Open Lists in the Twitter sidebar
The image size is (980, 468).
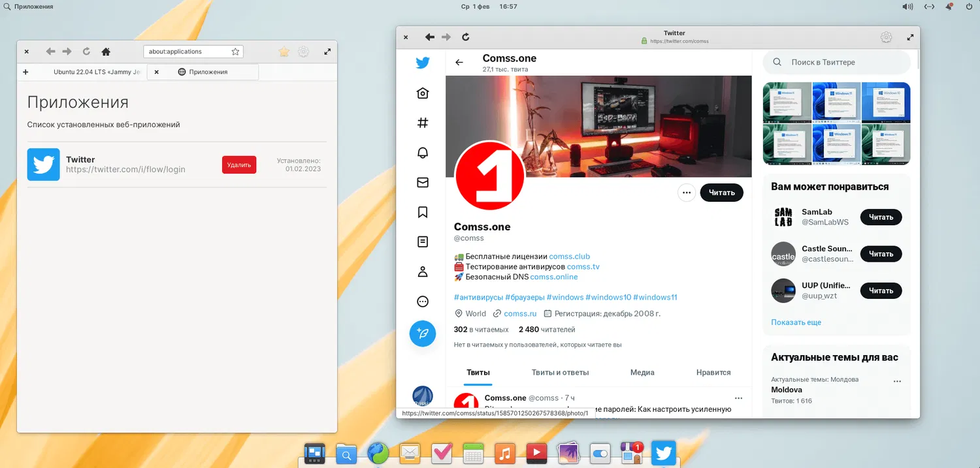423,242
